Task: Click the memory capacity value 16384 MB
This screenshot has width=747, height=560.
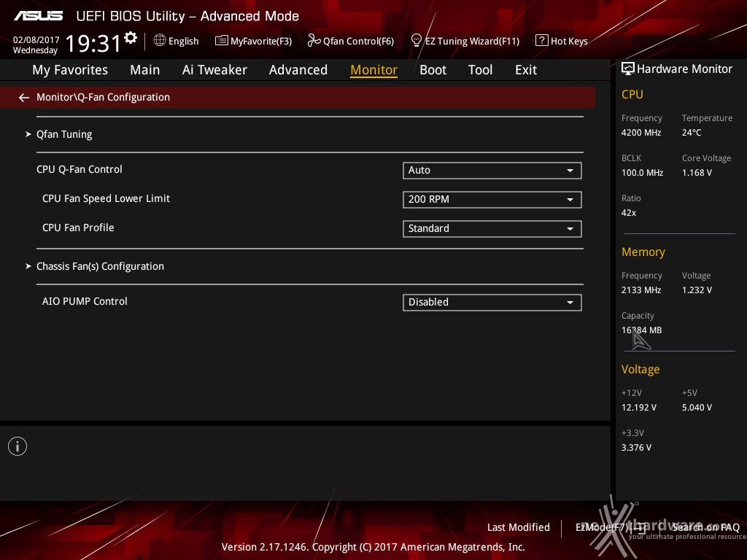Action: (642, 330)
